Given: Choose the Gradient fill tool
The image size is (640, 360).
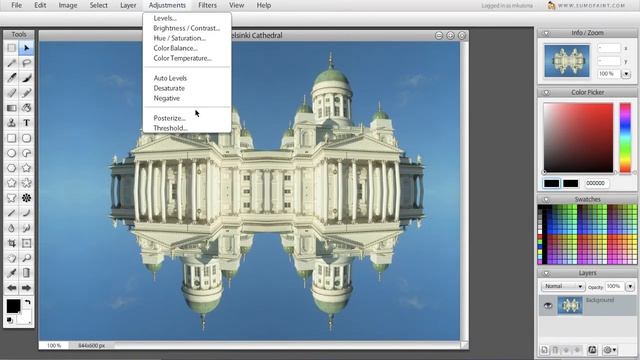Looking at the screenshot, I should pyautogui.click(x=11, y=108).
